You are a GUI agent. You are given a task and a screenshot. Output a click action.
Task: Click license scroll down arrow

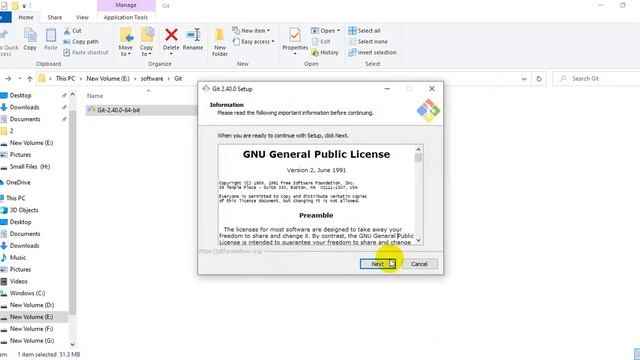tap(418, 240)
